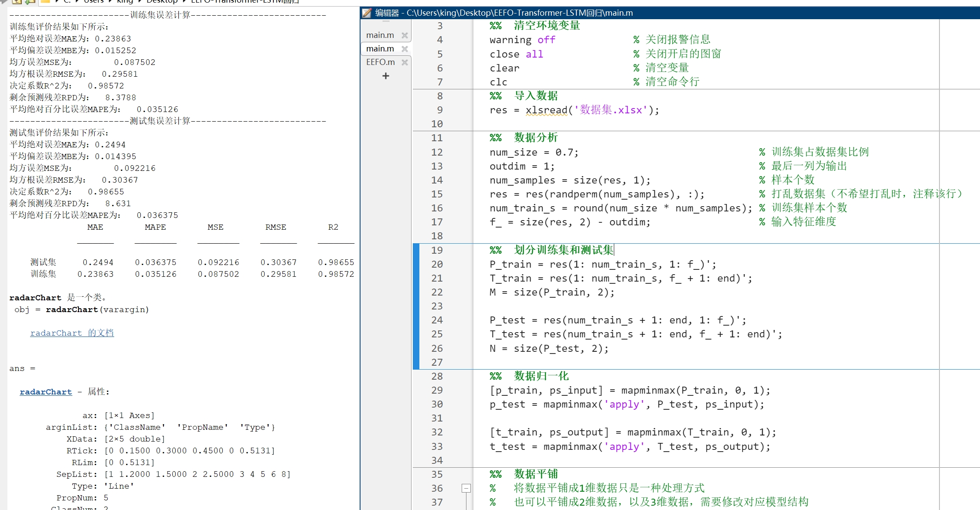Click the 'N = size(P_test, 2);' line

[549, 348]
